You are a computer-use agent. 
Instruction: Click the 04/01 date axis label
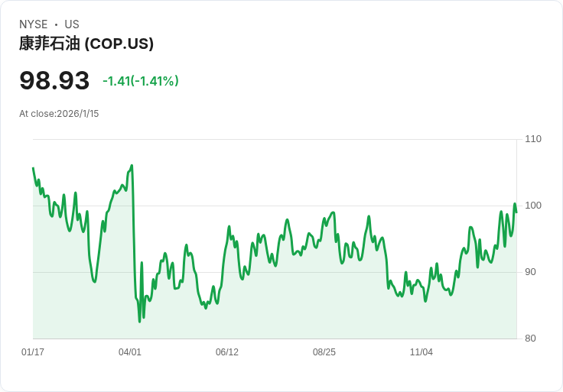pos(130,352)
